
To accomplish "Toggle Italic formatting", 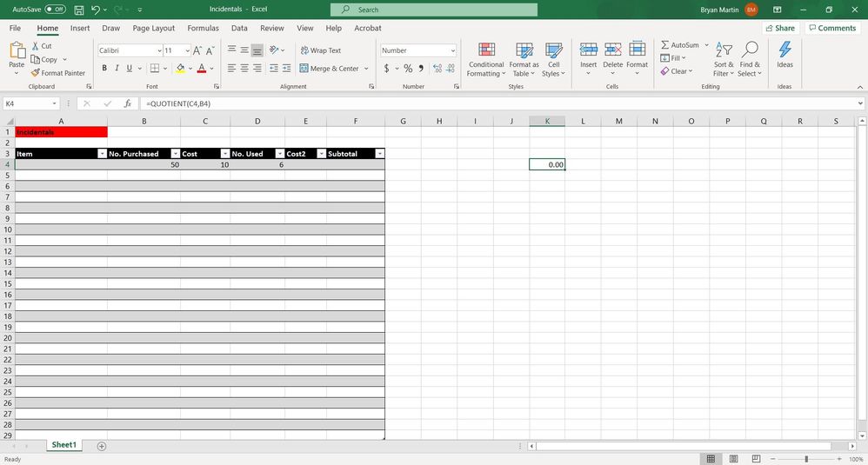I will 117,68.
